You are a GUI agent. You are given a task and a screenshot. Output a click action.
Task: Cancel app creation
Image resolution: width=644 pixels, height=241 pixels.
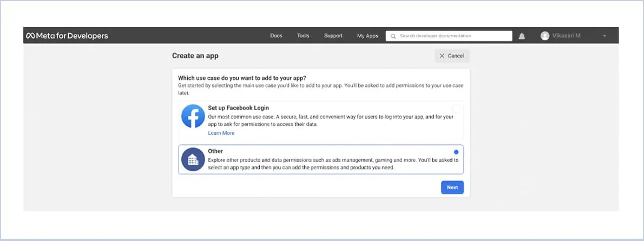pos(452,56)
